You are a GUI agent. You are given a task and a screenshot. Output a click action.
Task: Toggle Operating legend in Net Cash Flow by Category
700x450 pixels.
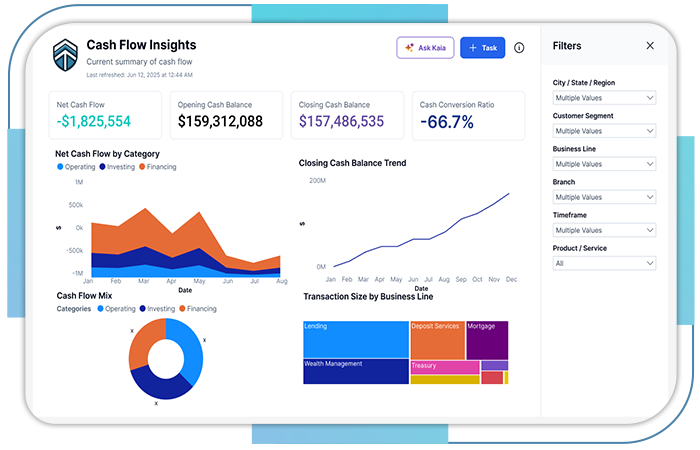(76, 167)
